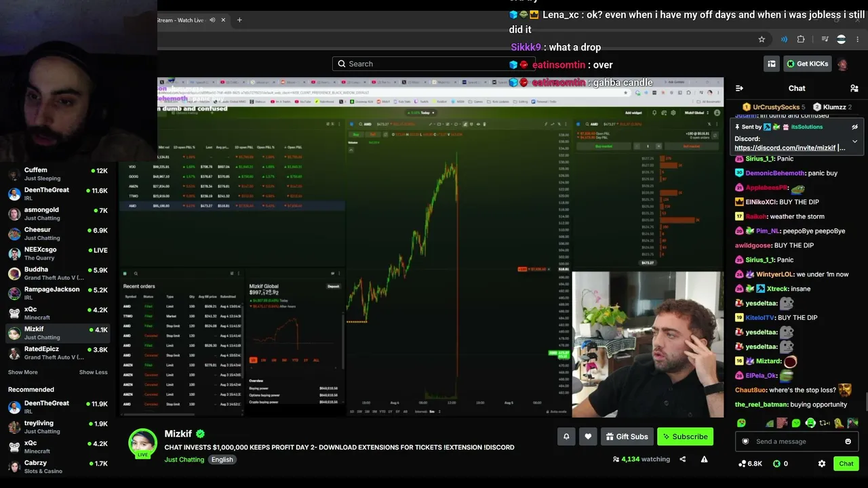Open the Gift Subs button
The width and height of the screenshot is (868, 488).
(x=627, y=436)
